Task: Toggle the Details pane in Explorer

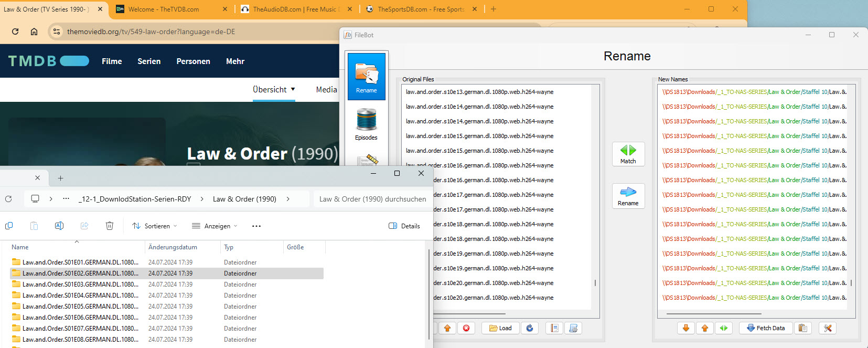Action: 404,226
